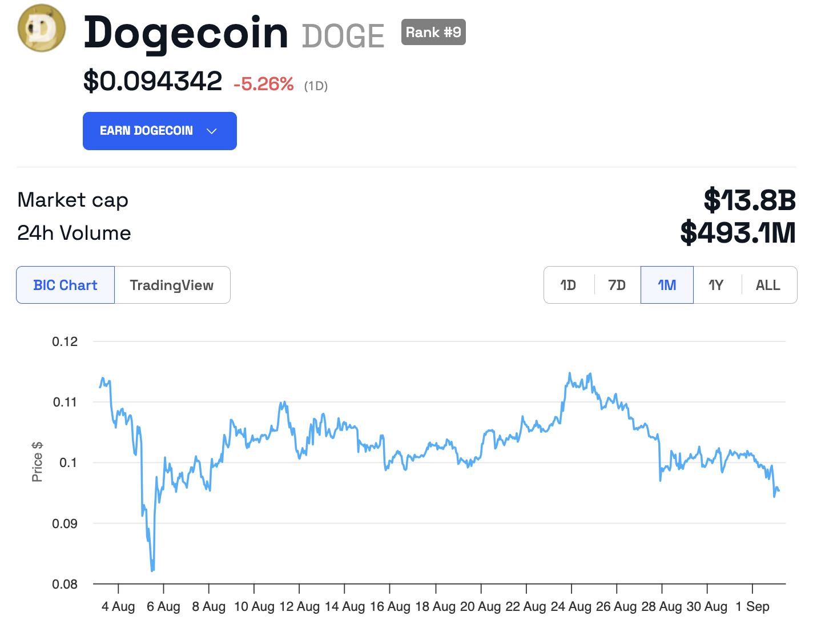Viewport: 813px width, 644px height.
Task: Click the 1 Sep date marker
Action: pyautogui.click(x=752, y=606)
